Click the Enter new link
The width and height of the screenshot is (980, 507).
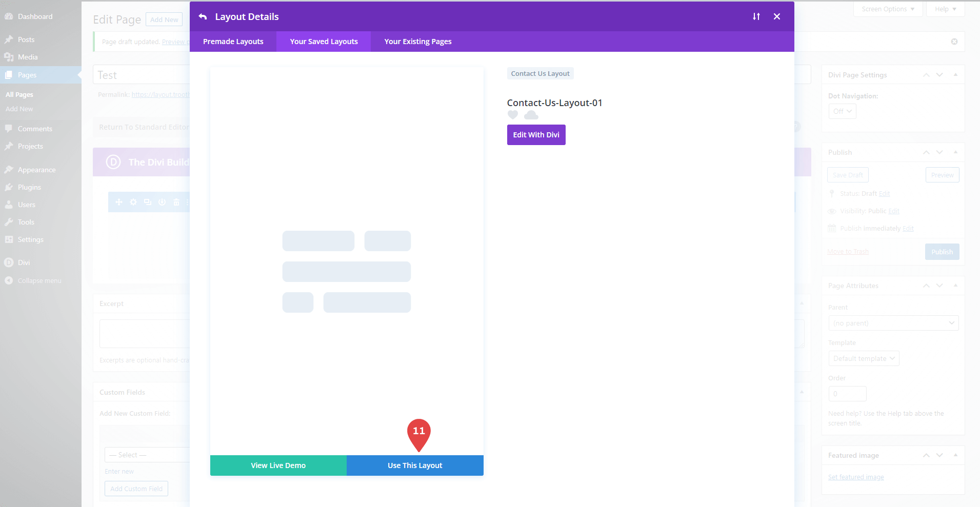(119, 472)
